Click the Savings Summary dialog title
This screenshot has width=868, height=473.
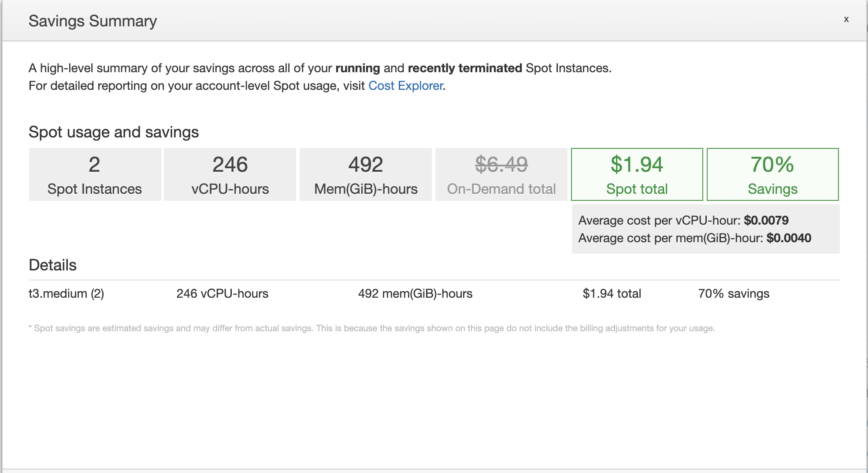[93, 21]
